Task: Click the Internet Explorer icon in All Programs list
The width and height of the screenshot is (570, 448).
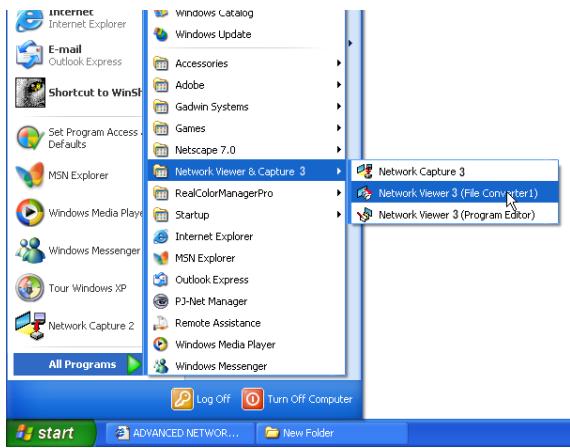Action: tap(161, 236)
